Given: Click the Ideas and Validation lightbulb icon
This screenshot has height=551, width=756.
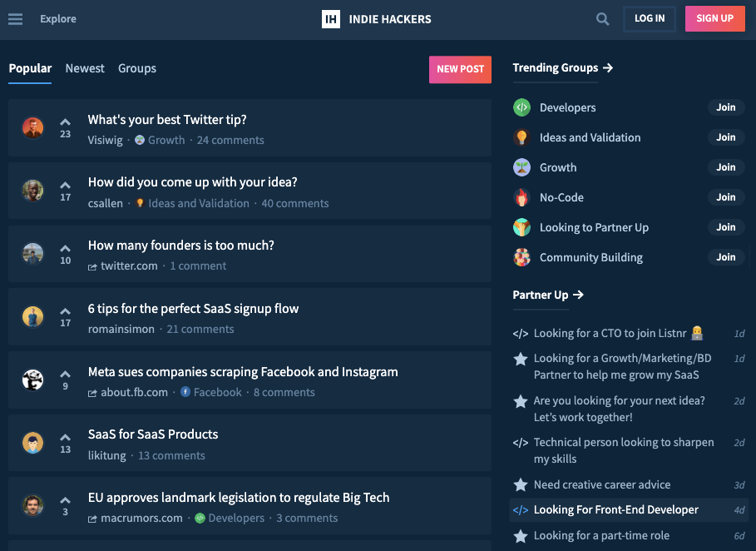Looking at the screenshot, I should click(x=521, y=137).
